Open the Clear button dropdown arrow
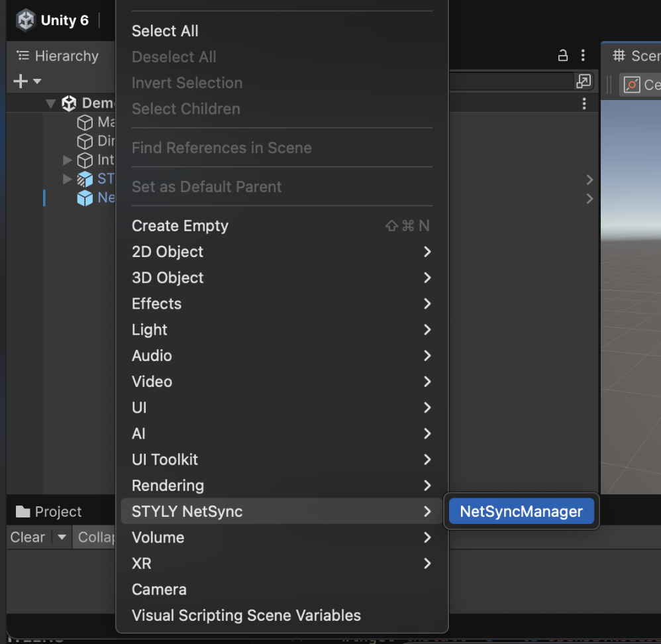The image size is (661, 644). click(62, 537)
